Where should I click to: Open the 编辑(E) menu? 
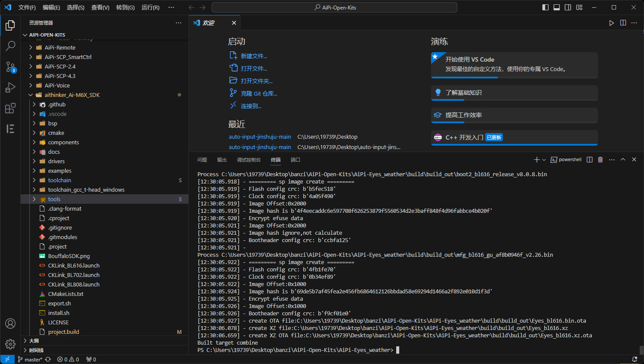[51, 7]
